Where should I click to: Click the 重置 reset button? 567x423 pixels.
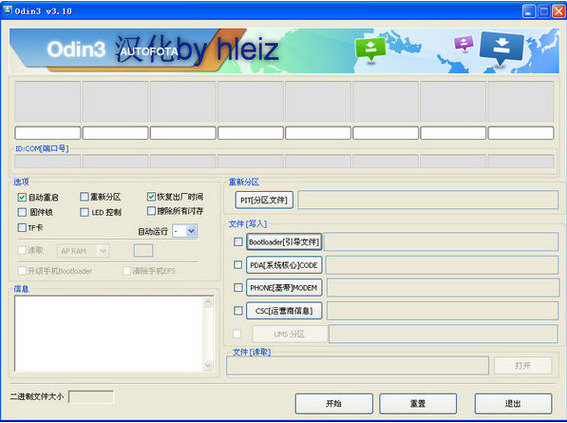pos(418,403)
